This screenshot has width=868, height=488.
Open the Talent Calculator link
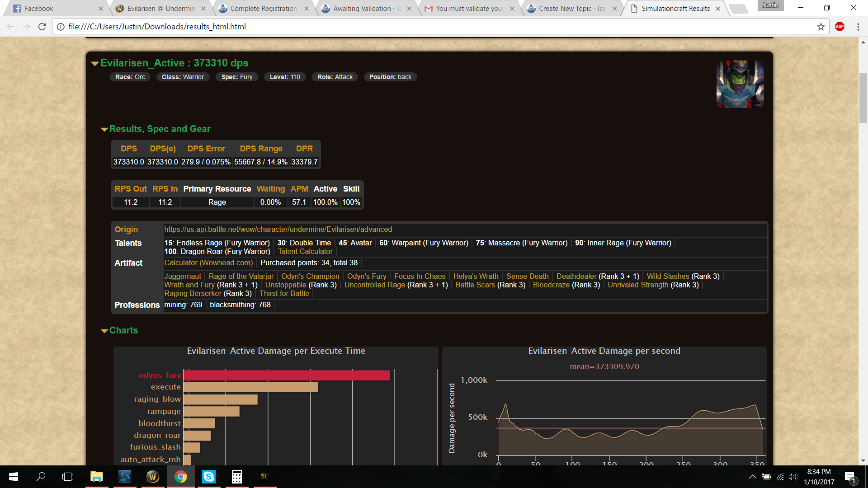(305, 252)
